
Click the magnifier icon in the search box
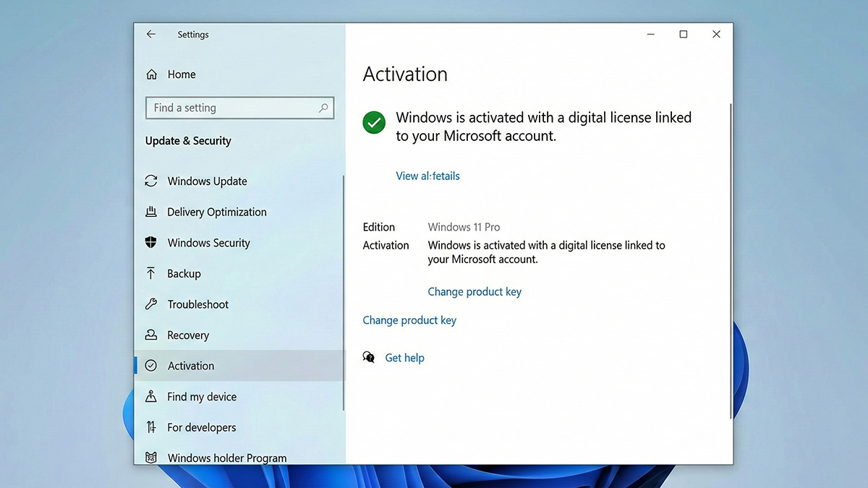(323, 107)
